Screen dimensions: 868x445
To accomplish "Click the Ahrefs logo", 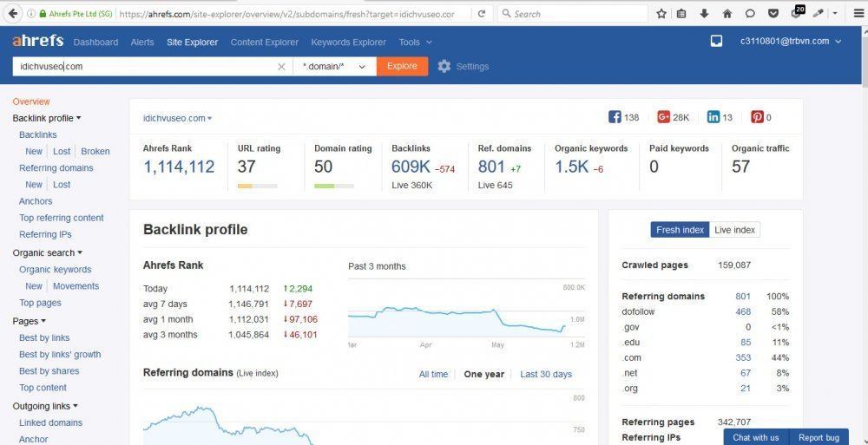I will (x=37, y=41).
